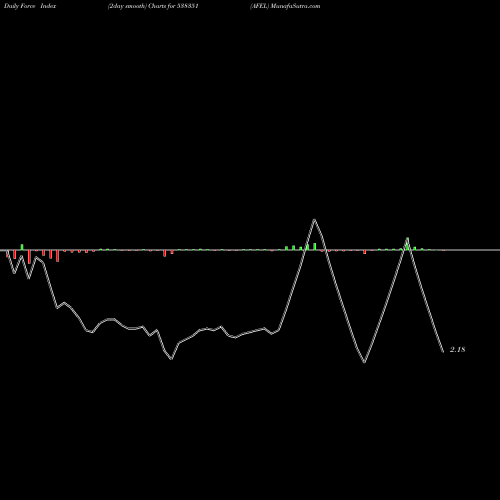Click the latest value label 2.18
The height and width of the screenshot is (500, 500).
(457, 350)
